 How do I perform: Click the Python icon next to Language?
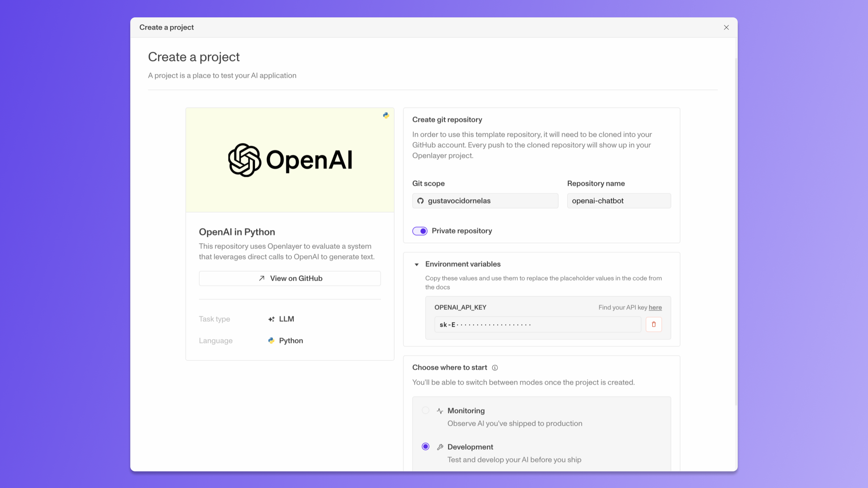pos(271,341)
